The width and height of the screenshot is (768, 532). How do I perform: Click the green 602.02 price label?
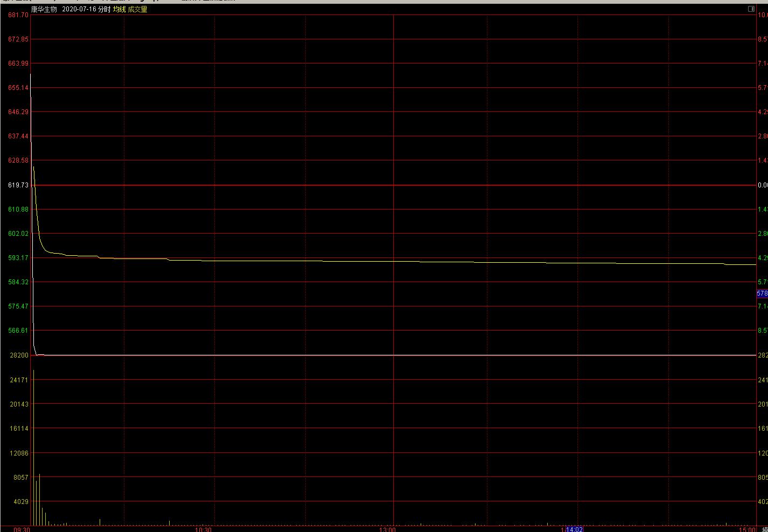[x=18, y=234]
